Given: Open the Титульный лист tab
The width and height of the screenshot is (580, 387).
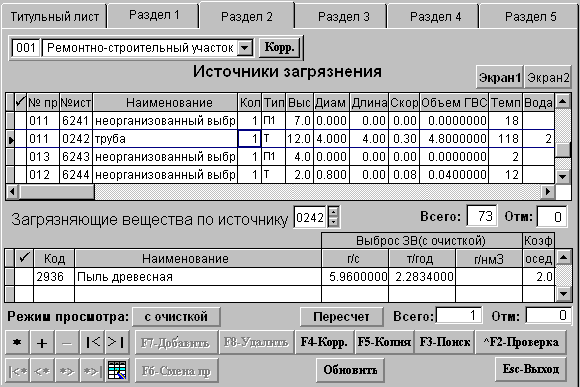Looking at the screenshot, I should pyautogui.click(x=54, y=17).
